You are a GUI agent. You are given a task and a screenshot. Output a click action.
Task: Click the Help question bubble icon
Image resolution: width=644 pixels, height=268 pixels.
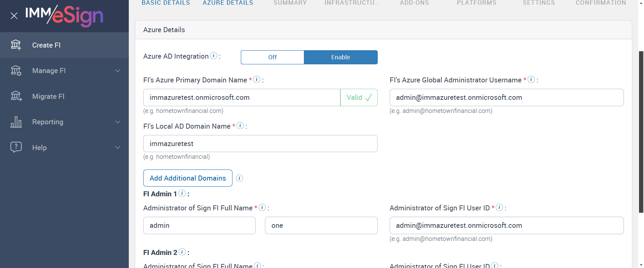[x=16, y=147]
